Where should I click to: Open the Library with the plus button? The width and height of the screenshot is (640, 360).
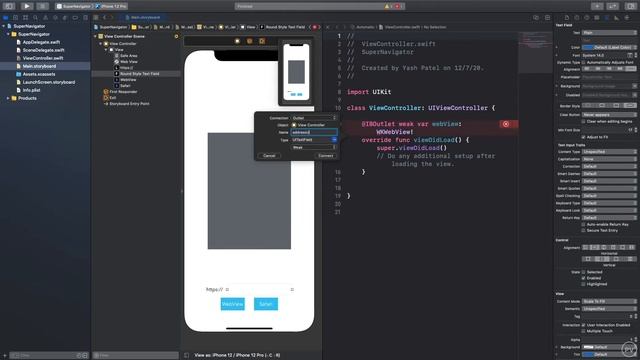point(597,6)
